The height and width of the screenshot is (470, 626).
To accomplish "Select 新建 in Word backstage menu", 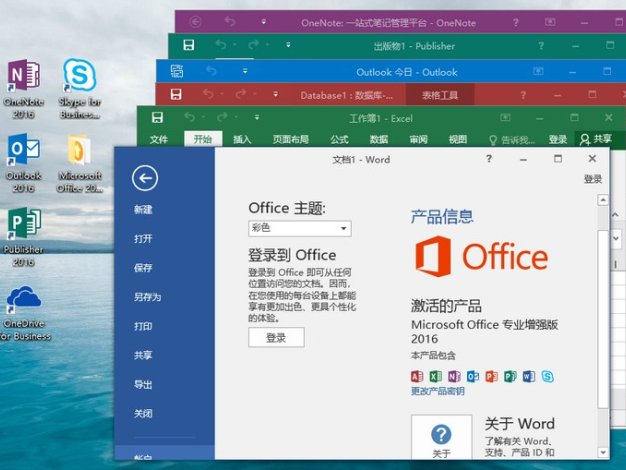I will pos(143,209).
